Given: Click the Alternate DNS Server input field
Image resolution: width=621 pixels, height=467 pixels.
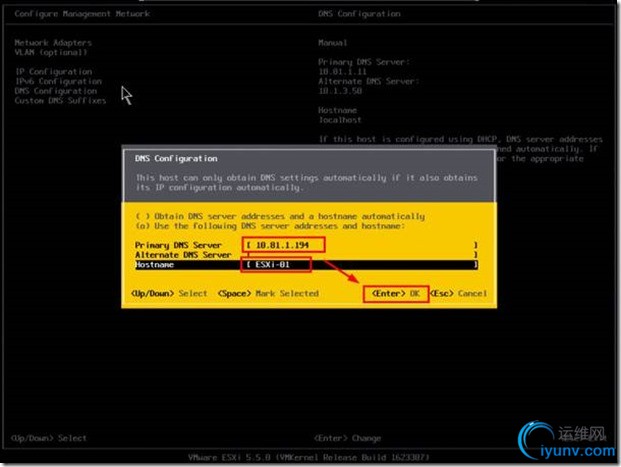Looking at the screenshot, I should (361, 255).
